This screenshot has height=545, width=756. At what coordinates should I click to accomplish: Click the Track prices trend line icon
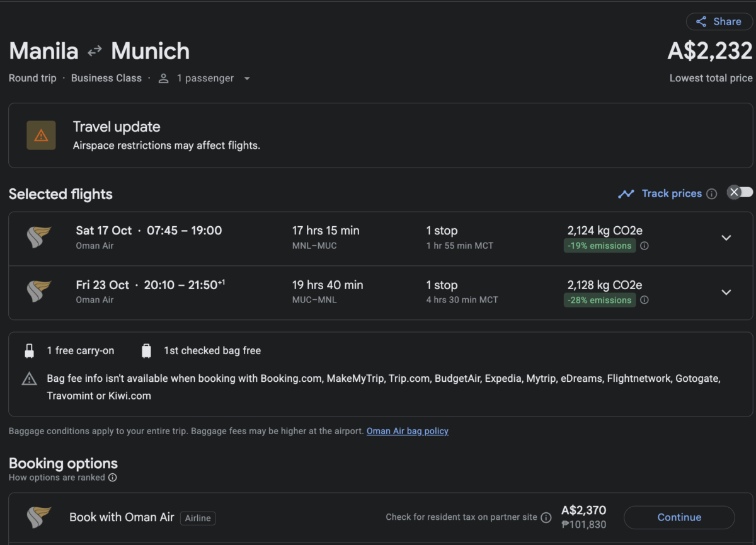coord(626,194)
